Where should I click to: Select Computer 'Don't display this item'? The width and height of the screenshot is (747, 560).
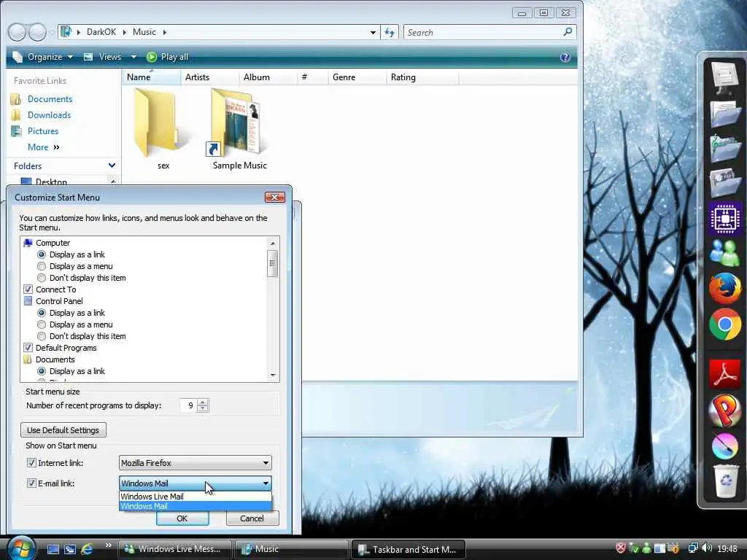(42, 278)
